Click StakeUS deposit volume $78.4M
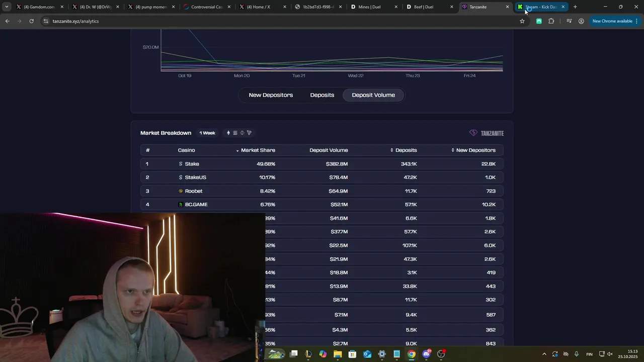This screenshot has height=362, width=644. pos(339,177)
